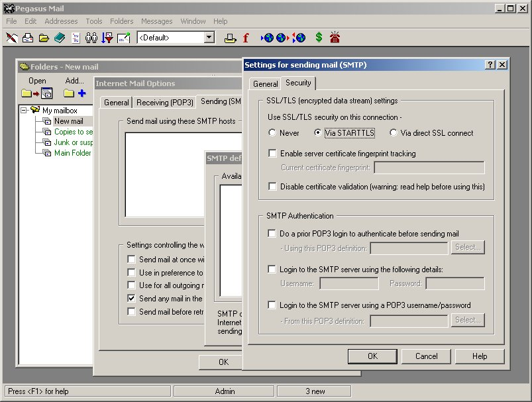Click the red telephone toolbar icon
532x402 pixels.
tap(335, 38)
